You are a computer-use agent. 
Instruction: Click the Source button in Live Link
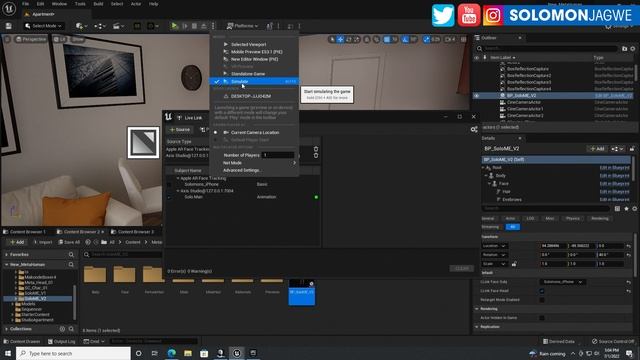pyautogui.click(x=180, y=129)
